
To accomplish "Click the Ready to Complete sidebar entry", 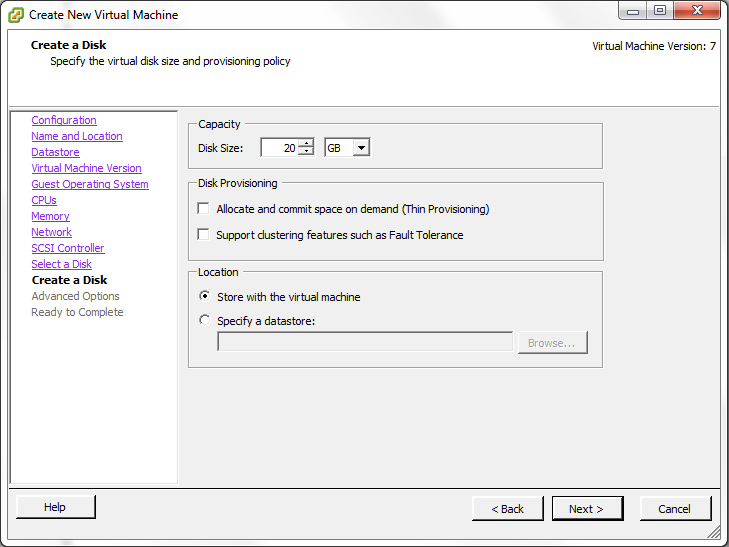I will point(77,312).
